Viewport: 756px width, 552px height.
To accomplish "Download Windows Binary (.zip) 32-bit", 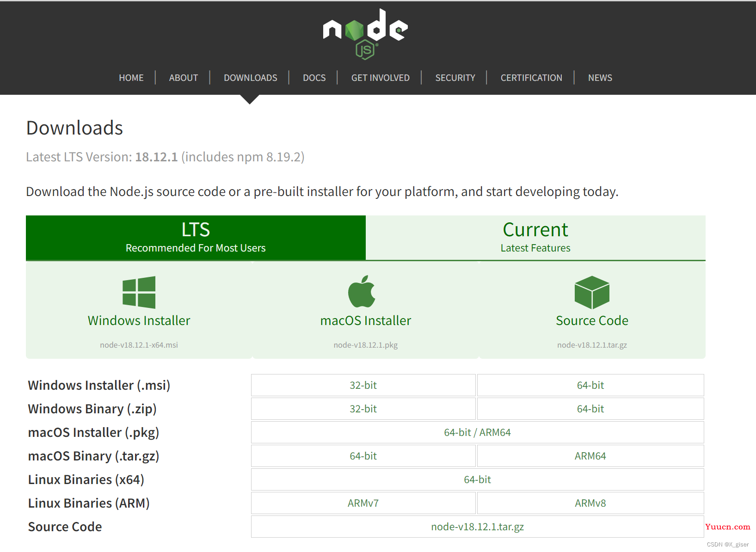I will pyautogui.click(x=363, y=409).
